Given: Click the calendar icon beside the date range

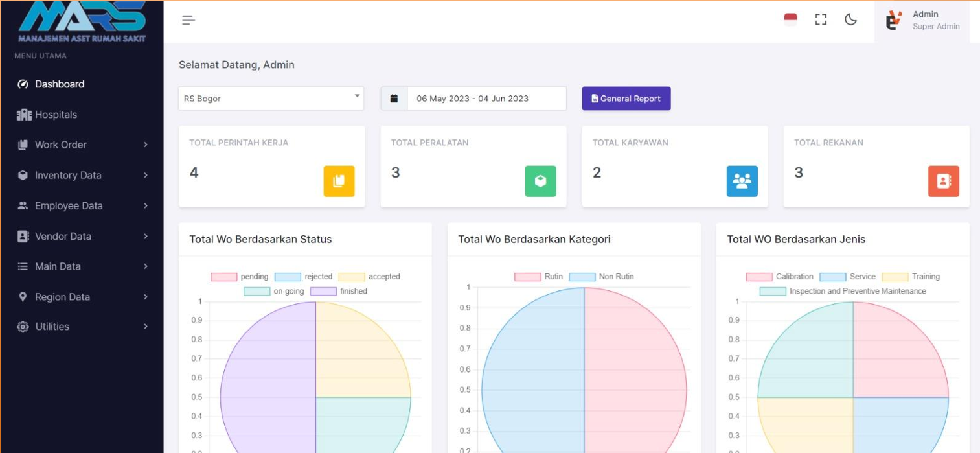Looking at the screenshot, I should (x=394, y=99).
